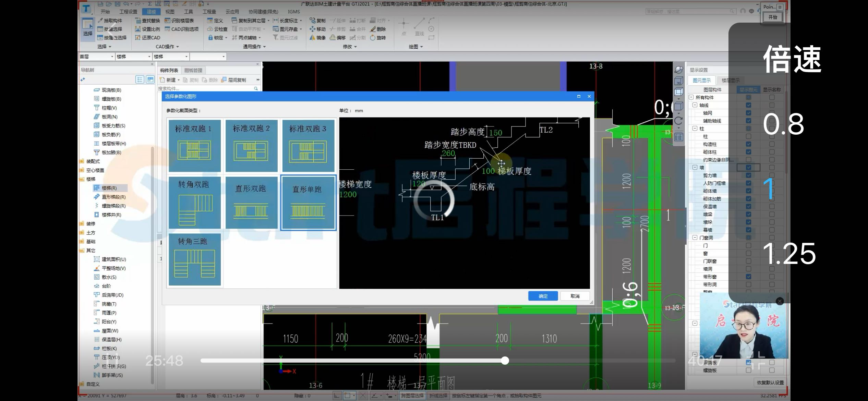
Task: Toggle 显示图元 checkbox for 辅助轴线
Action: coord(748,121)
